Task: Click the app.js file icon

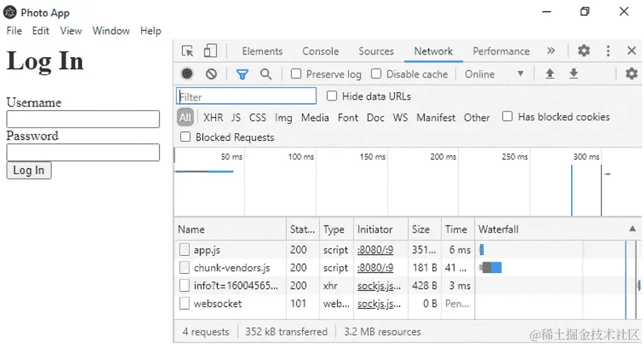Action: click(x=184, y=250)
